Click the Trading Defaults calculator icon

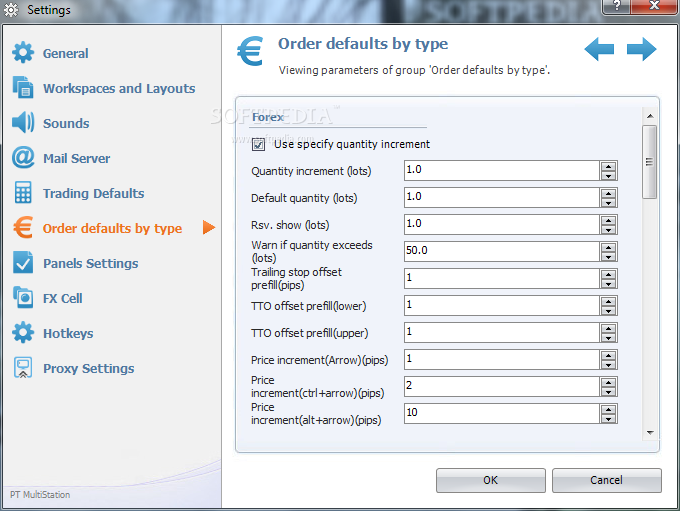[x=23, y=193]
